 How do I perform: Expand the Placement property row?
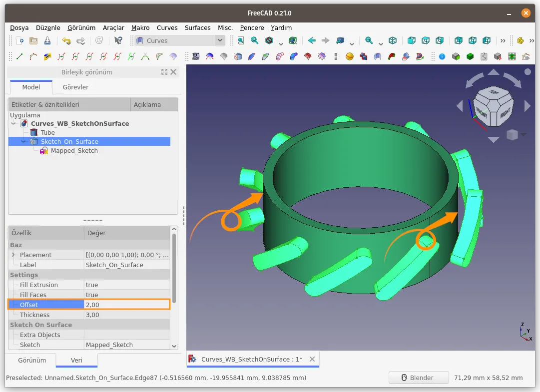[13, 255]
